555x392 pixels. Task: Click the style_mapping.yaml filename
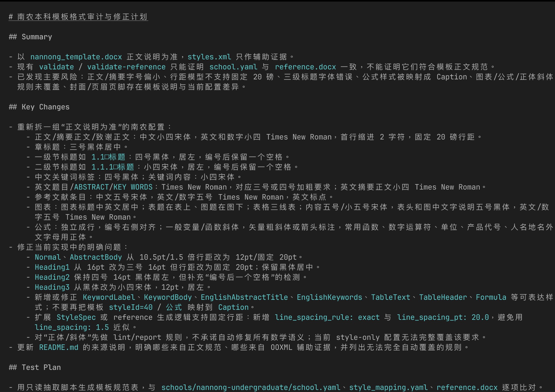(389, 387)
